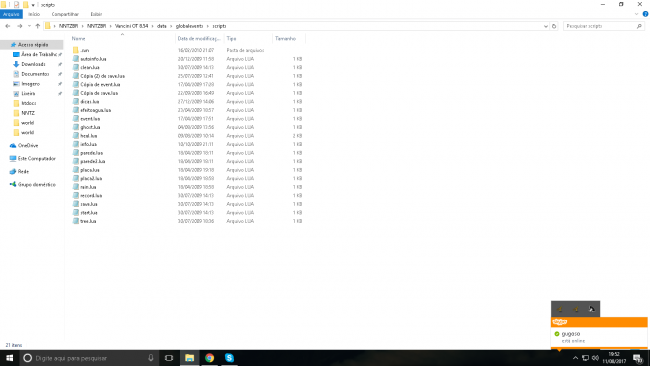Open Downloads in sidebar

click(x=33, y=64)
